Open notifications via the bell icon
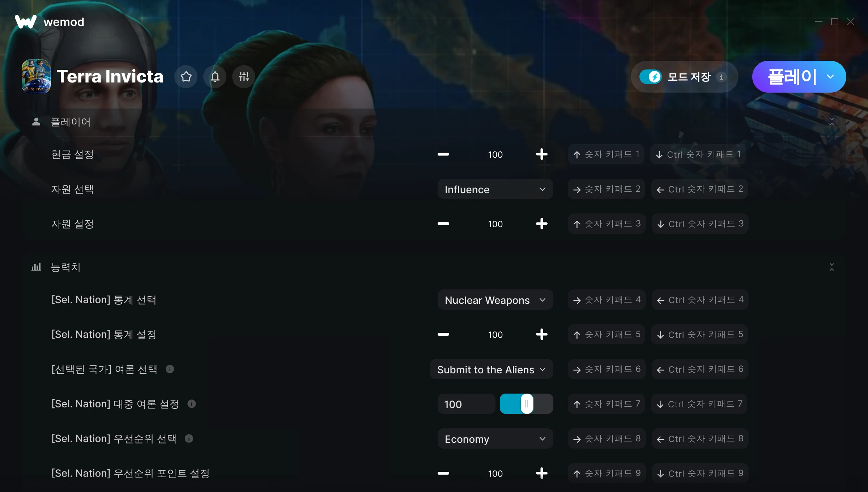The height and width of the screenshot is (492, 868). click(215, 77)
